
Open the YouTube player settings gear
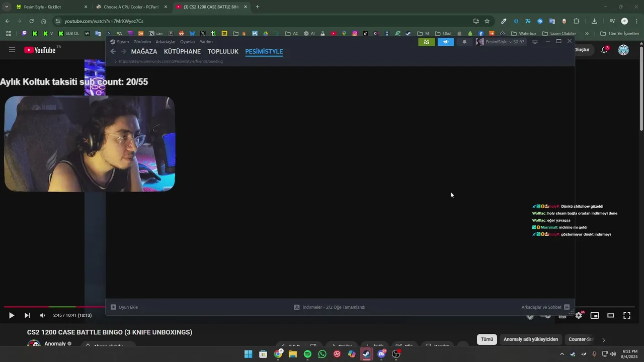[579, 315]
